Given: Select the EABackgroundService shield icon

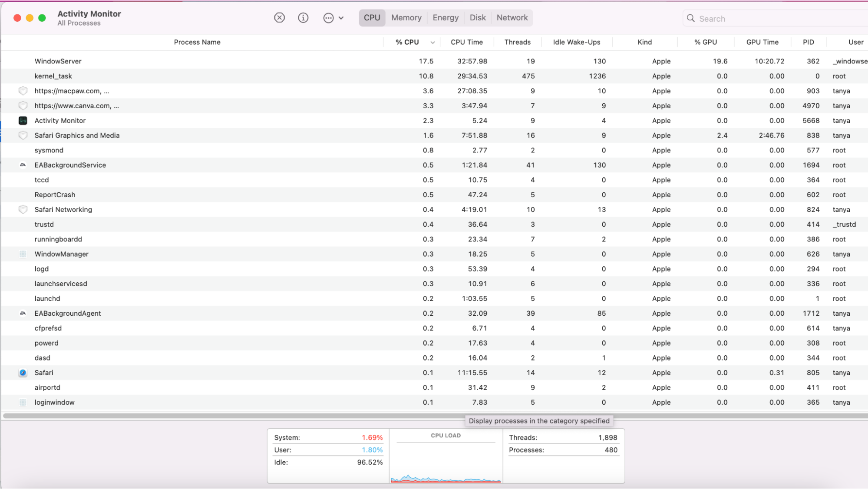Looking at the screenshot, I should pos(23,165).
